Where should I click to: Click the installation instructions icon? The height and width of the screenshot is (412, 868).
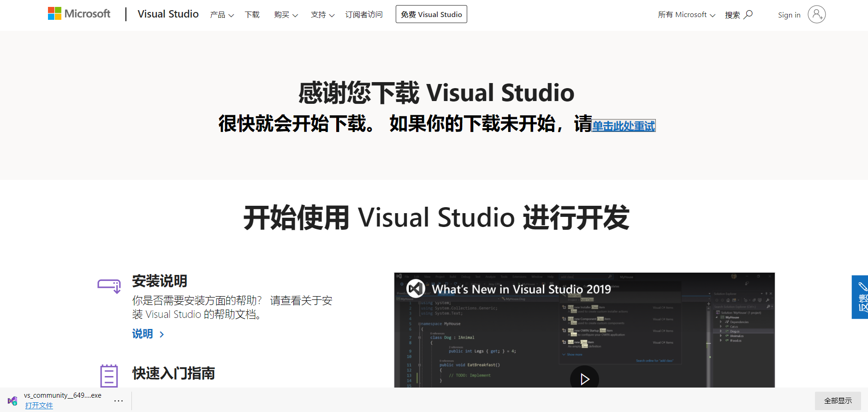coord(109,286)
